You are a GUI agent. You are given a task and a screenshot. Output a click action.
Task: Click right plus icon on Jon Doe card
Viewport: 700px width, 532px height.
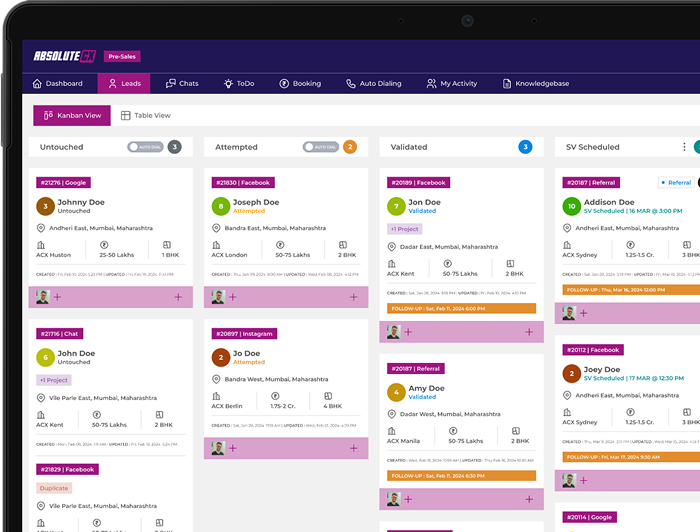529,332
